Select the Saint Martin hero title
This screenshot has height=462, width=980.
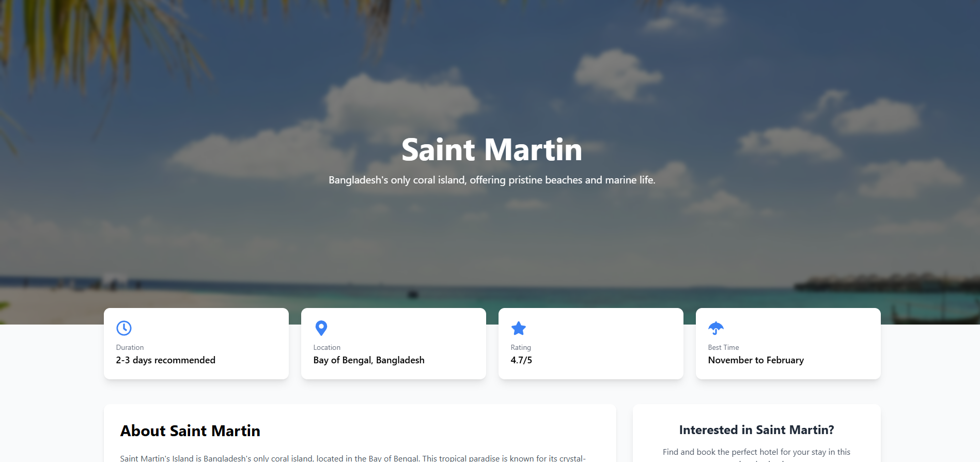click(492, 149)
